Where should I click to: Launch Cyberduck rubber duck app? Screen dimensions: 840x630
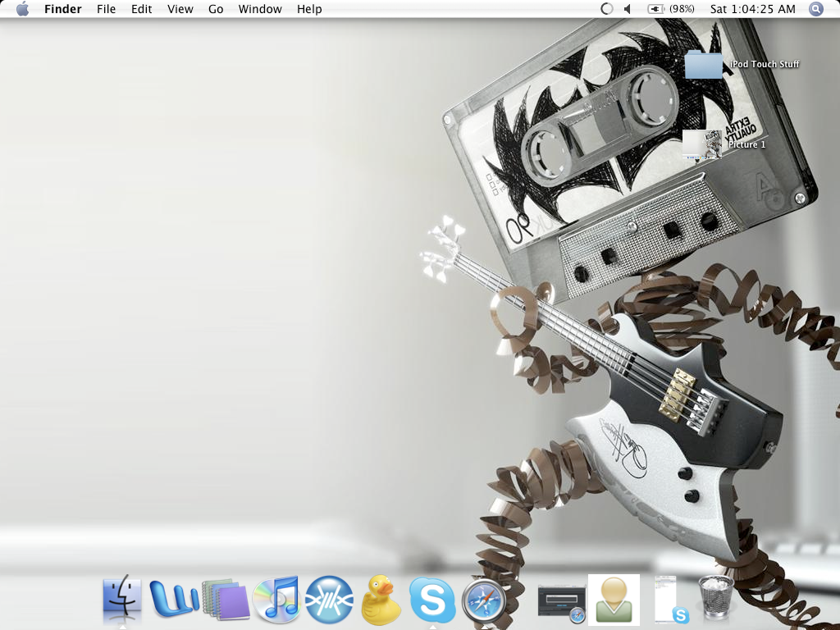tap(381, 600)
